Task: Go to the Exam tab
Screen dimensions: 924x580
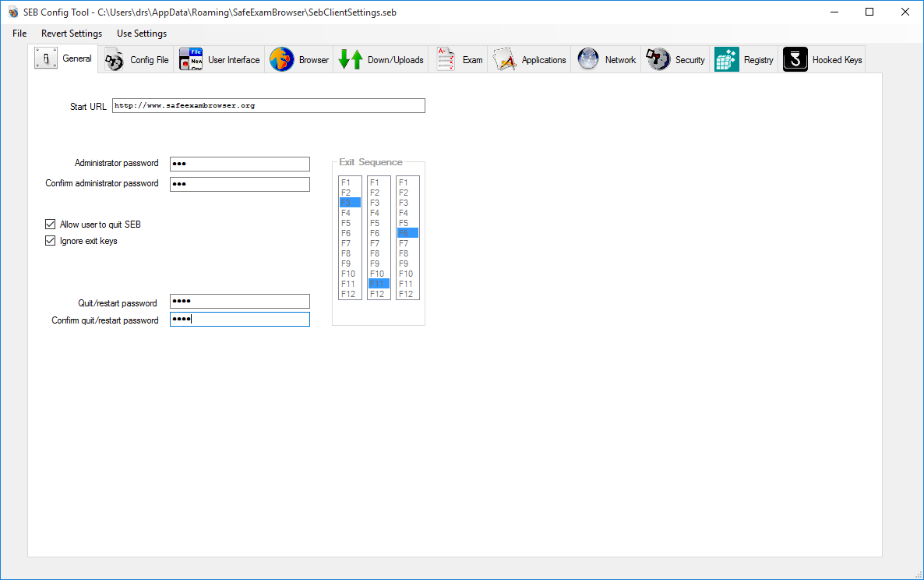Action: tap(460, 59)
